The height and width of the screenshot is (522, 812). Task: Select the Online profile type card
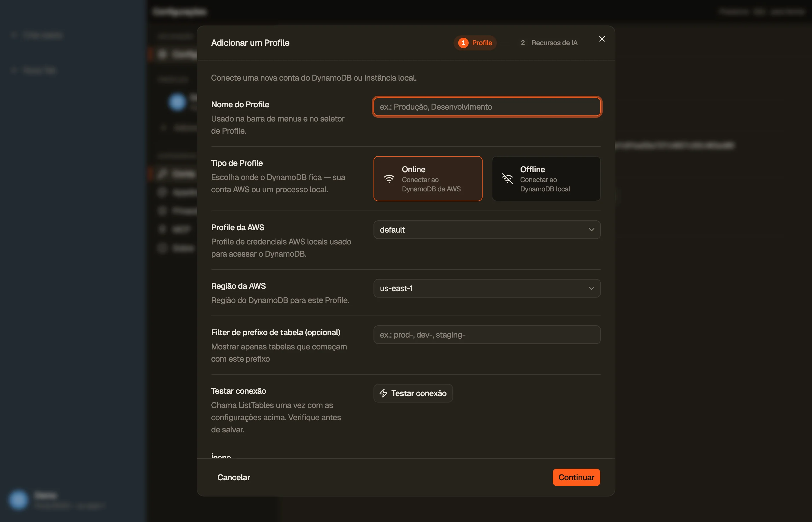click(x=428, y=179)
